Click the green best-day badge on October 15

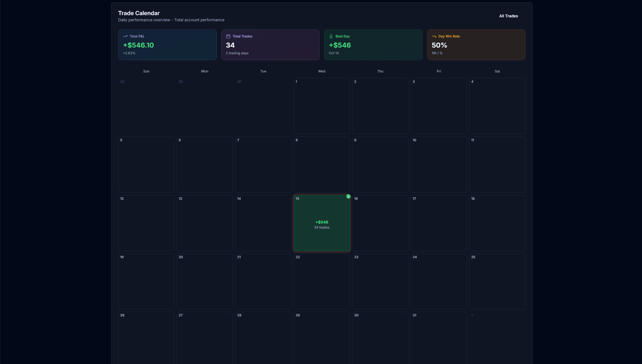point(348,196)
